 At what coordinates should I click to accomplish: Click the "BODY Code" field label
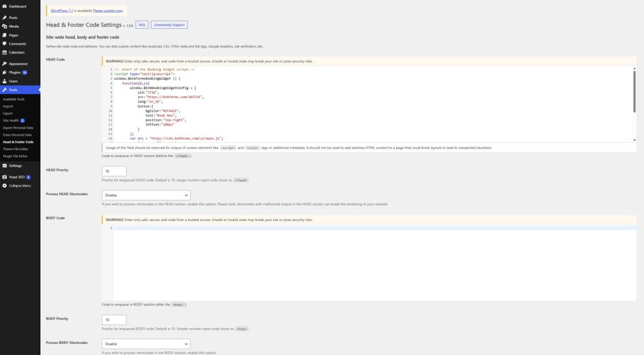coord(55,218)
